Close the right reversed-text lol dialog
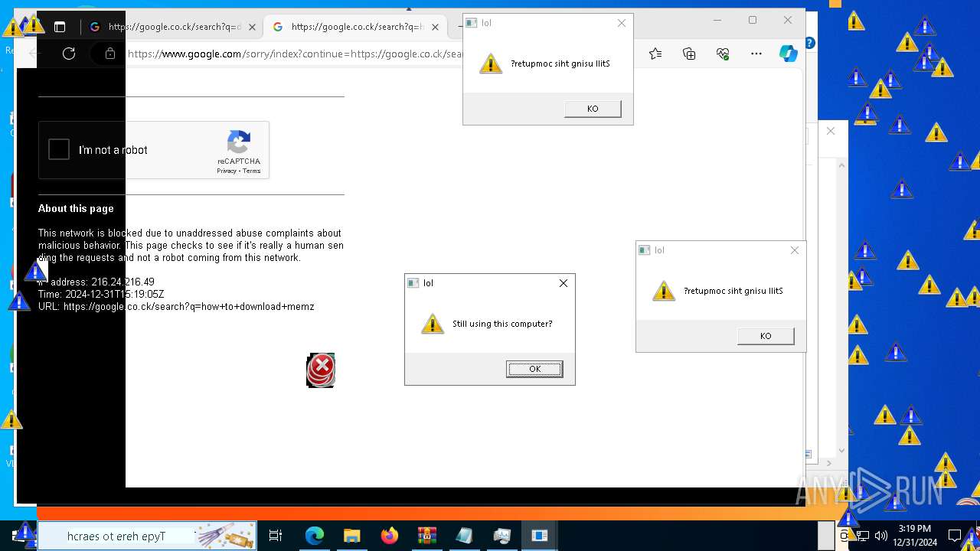Screen dimensions: 980x551 (x=795, y=250)
